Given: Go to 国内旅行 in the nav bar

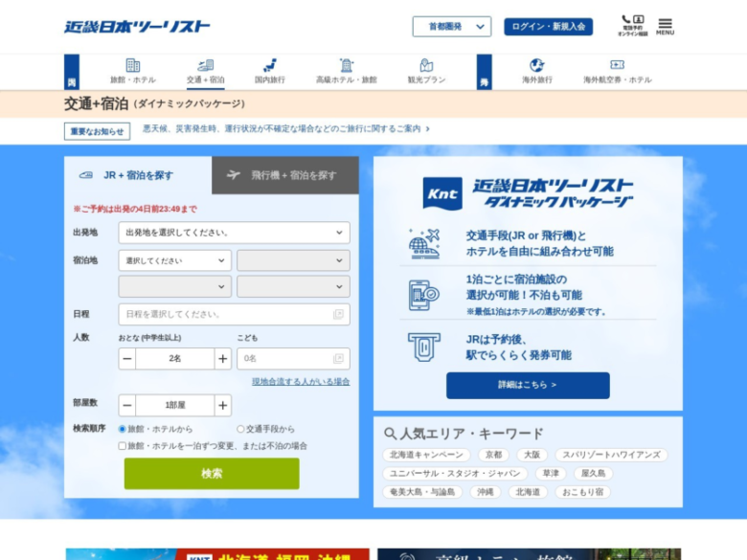Looking at the screenshot, I should click(x=270, y=72).
